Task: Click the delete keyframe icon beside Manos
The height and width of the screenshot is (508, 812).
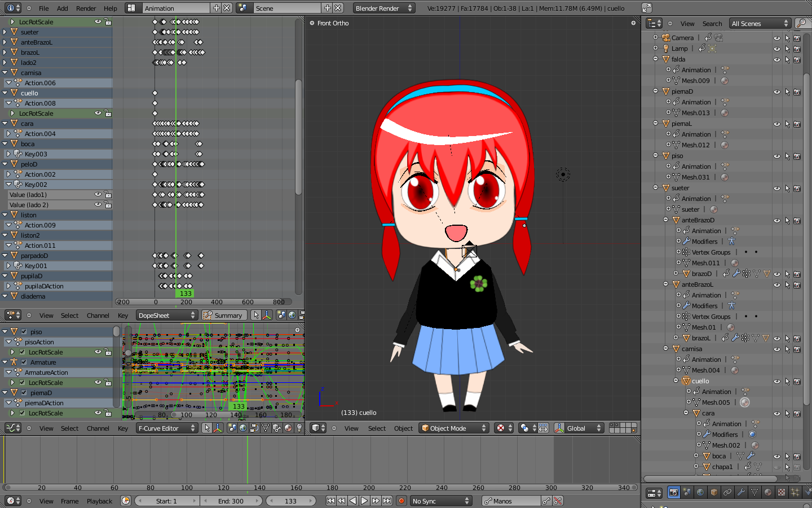Action: tap(558, 501)
